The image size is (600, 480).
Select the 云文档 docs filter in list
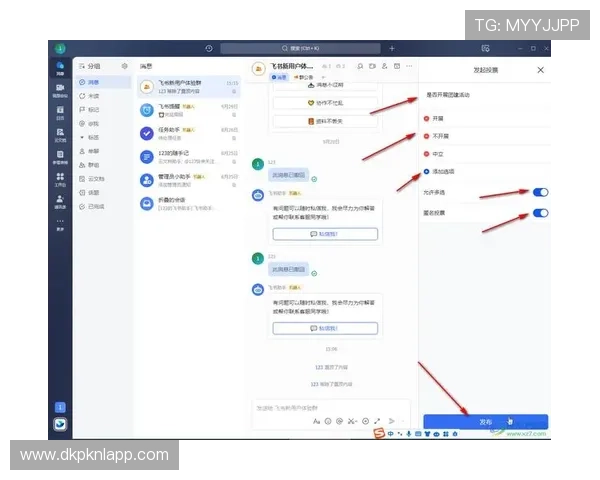pyautogui.click(x=103, y=179)
